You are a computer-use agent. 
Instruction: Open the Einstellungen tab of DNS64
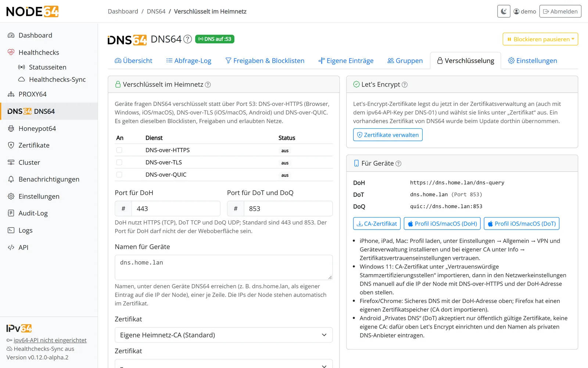tap(533, 61)
